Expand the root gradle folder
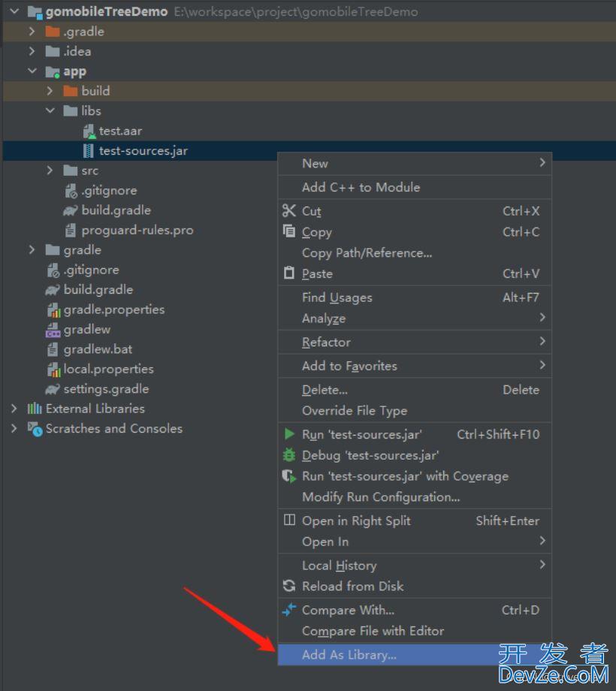616x691 pixels. (32, 250)
